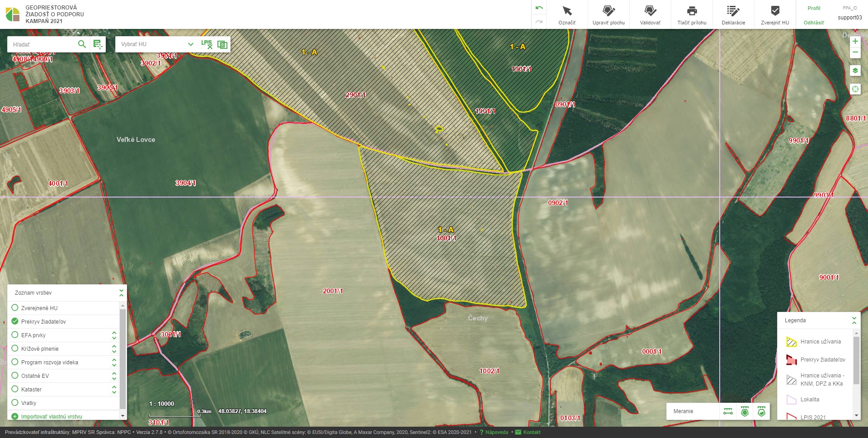Expand Program rozvoja vidieka sublayers

click(114, 362)
